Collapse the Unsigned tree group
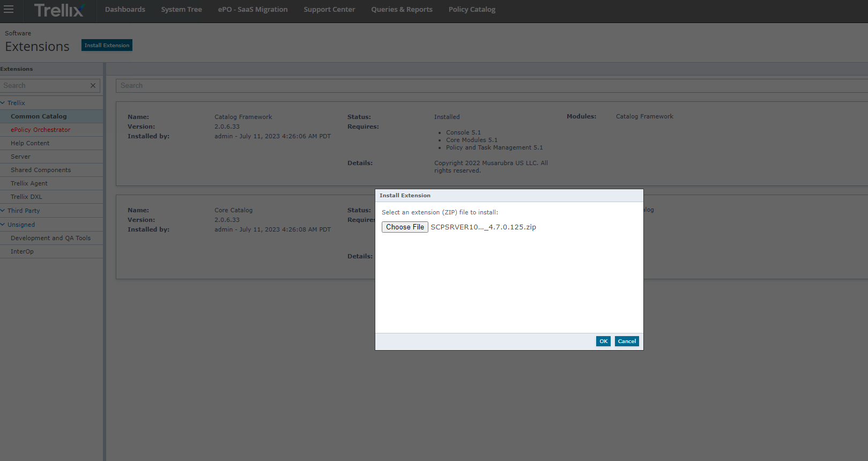This screenshot has height=461, width=868. click(3, 225)
